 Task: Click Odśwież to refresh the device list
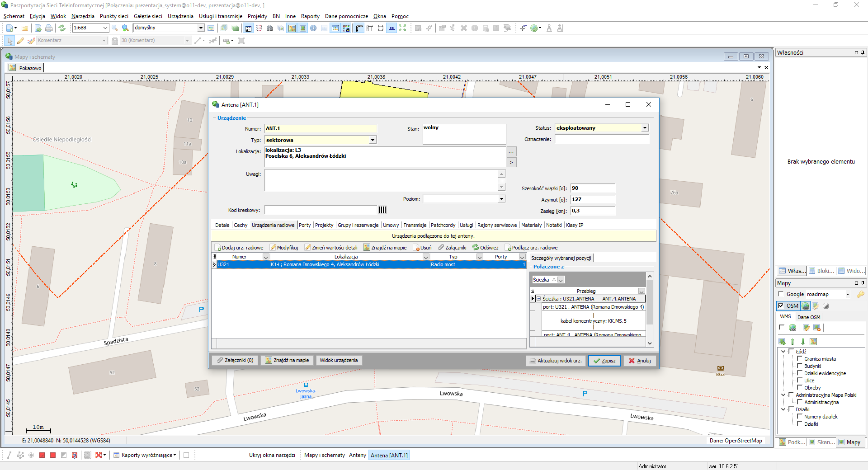coord(486,248)
